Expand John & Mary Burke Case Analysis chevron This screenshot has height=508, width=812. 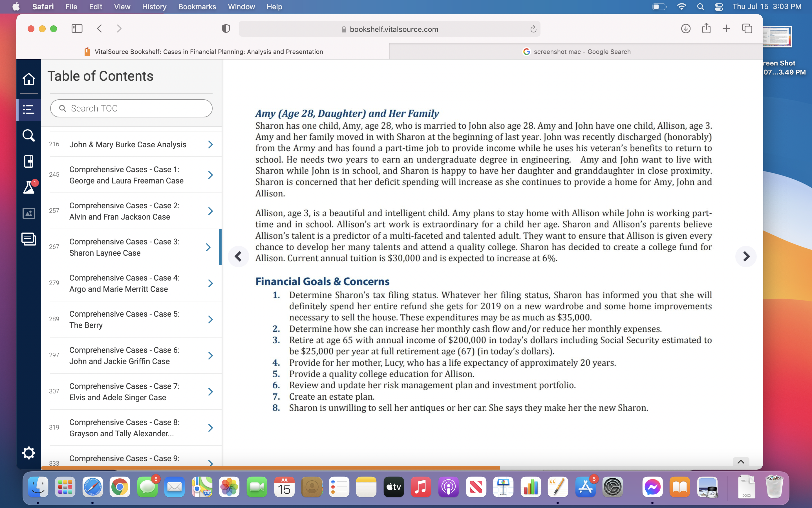coord(210,144)
